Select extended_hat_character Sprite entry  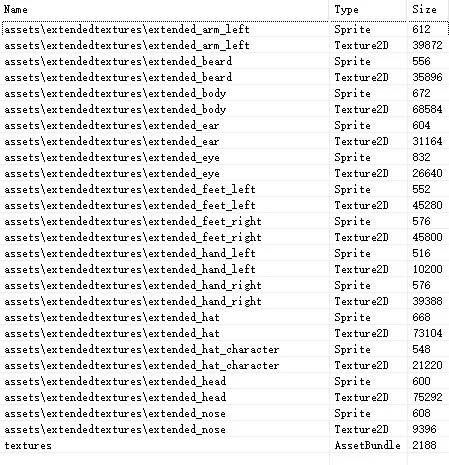tap(224, 349)
